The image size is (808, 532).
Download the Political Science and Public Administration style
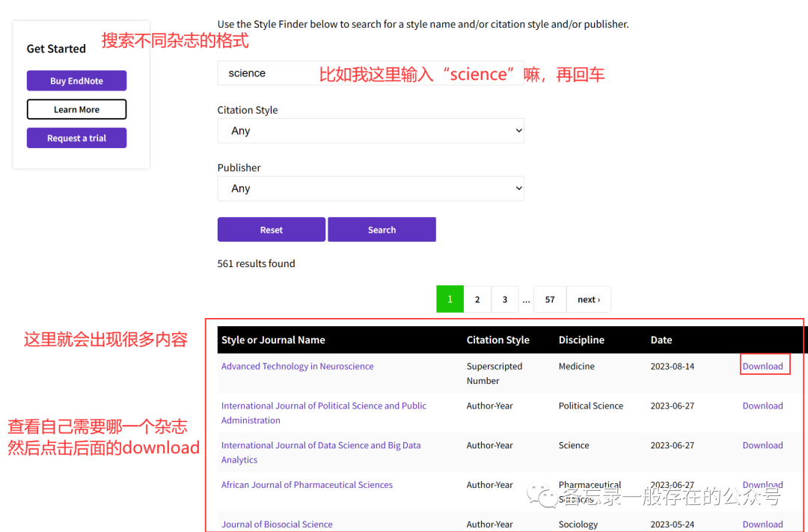pos(762,406)
